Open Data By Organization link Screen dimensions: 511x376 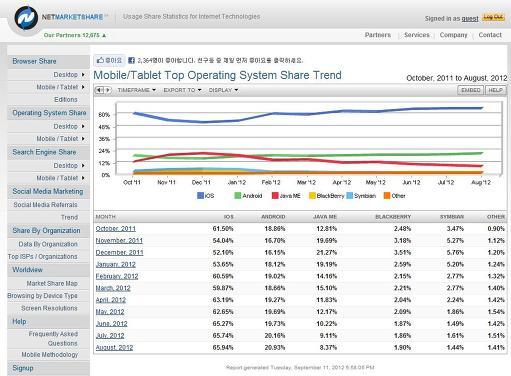click(x=48, y=244)
